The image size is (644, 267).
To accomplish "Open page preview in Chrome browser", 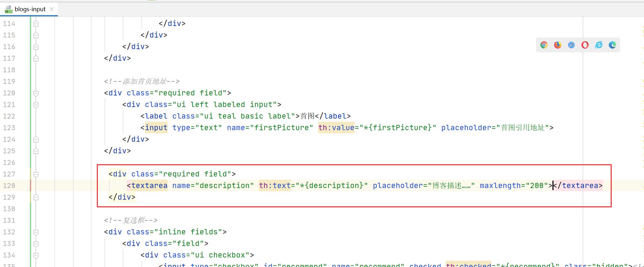I will point(544,45).
